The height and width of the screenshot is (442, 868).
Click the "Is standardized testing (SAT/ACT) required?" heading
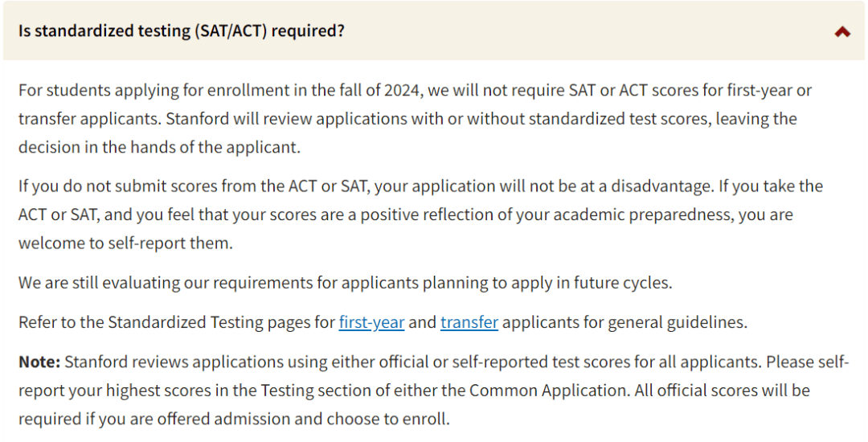pyautogui.click(x=182, y=31)
